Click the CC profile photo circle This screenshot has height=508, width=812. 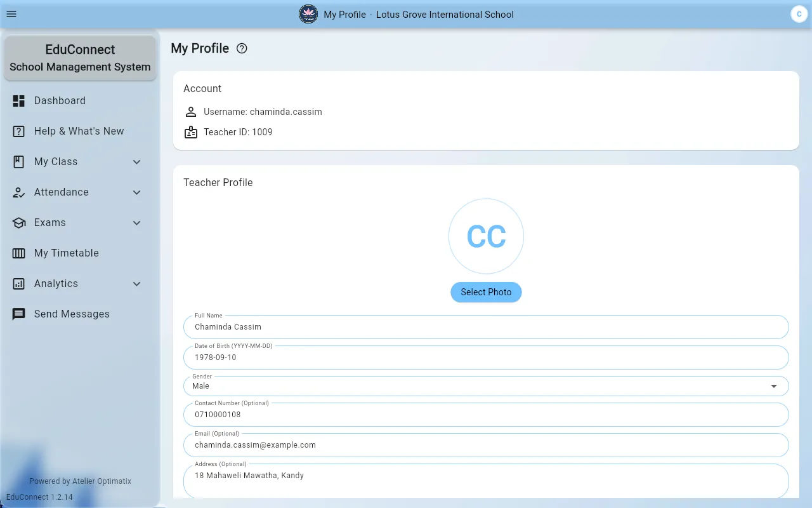click(x=486, y=236)
